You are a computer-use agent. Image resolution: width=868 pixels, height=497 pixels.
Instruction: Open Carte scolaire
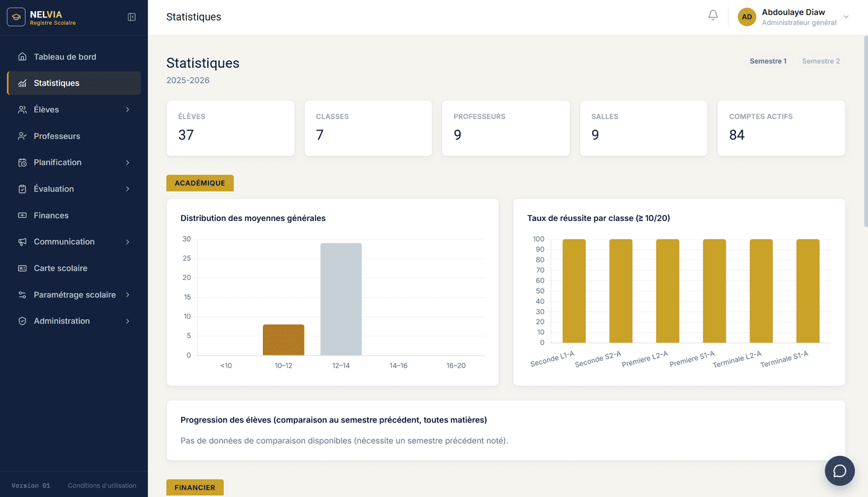[x=74, y=268]
